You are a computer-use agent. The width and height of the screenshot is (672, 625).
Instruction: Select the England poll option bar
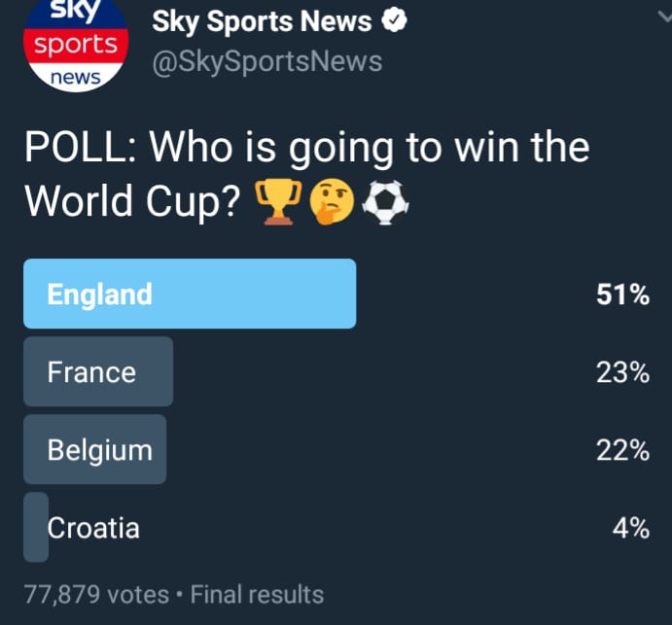click(190, 294)
